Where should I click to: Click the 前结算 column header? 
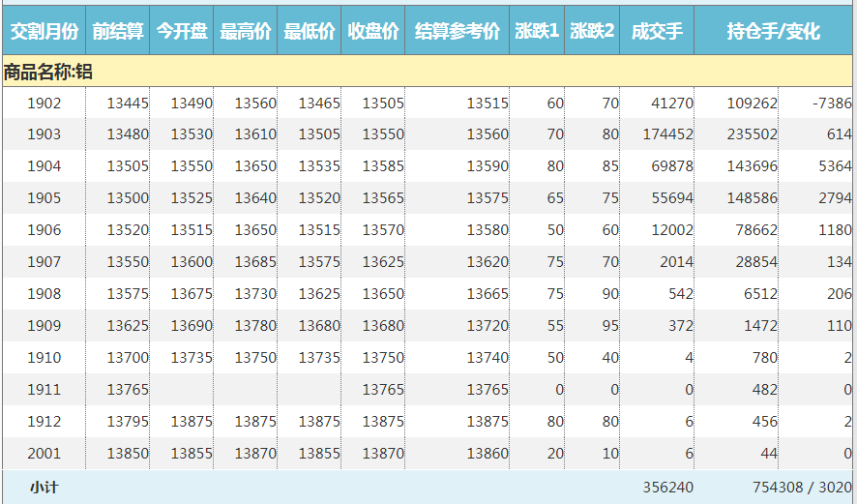[x=118, y=32]
